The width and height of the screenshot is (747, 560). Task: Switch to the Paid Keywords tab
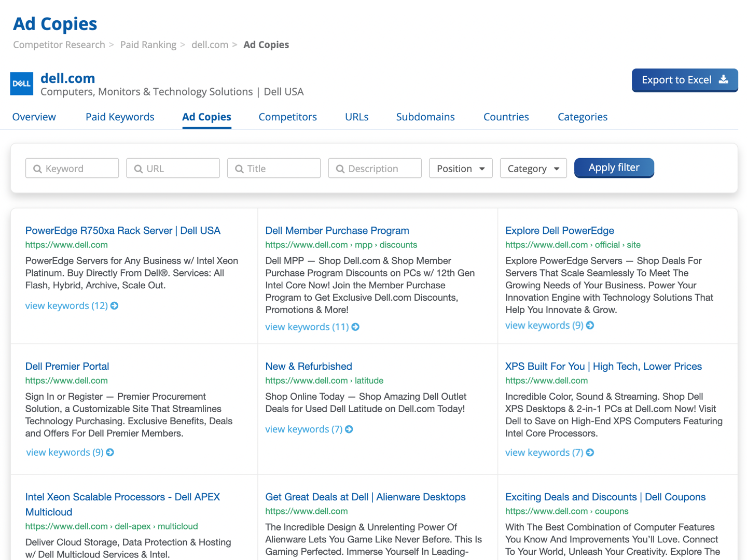tap(120, 117)
